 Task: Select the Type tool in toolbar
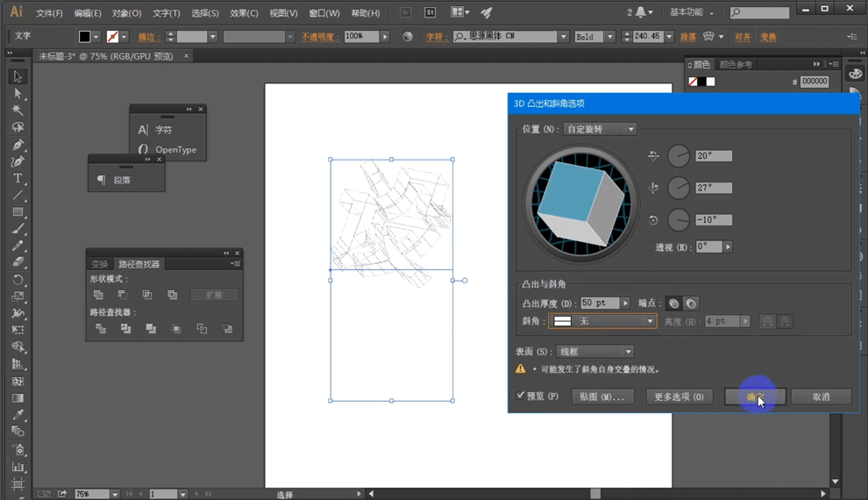[x=18, y=178]
